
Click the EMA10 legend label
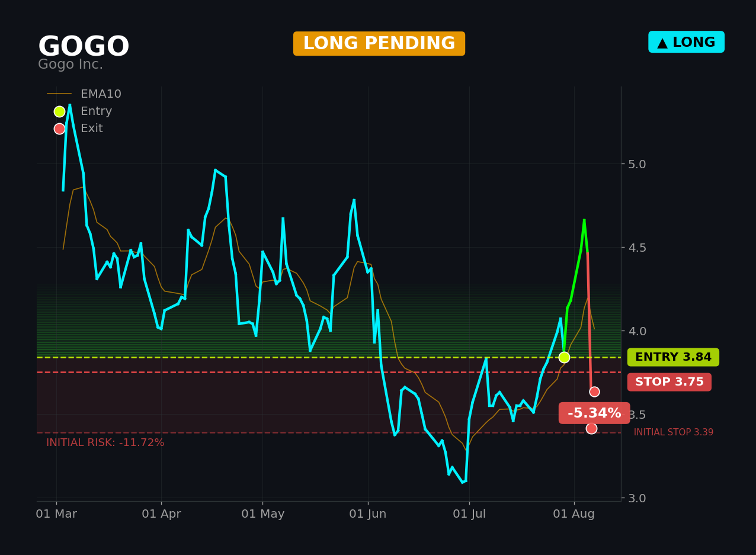pyautogui.click(x=101, y=94)
